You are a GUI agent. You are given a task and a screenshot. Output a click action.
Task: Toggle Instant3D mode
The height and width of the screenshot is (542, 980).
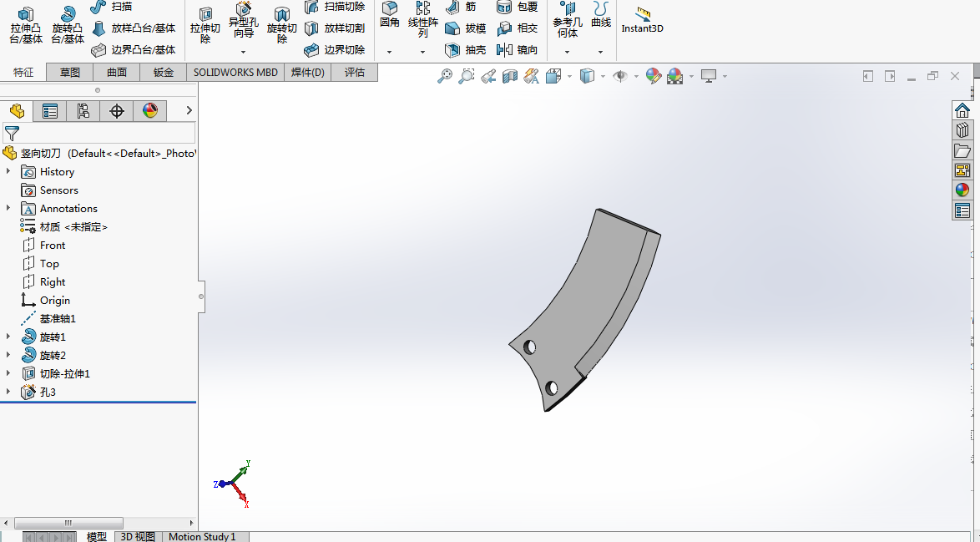click(643, 20)
